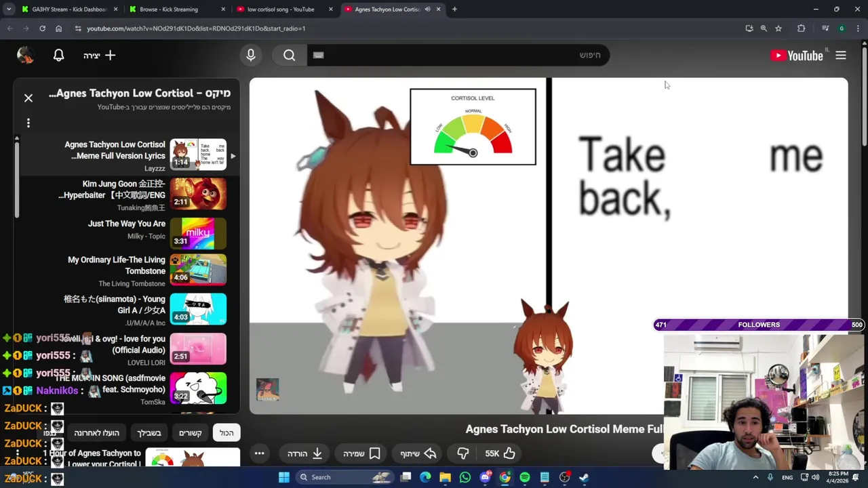Focus the YouTube search (חיפוש) field

(458, 56)
